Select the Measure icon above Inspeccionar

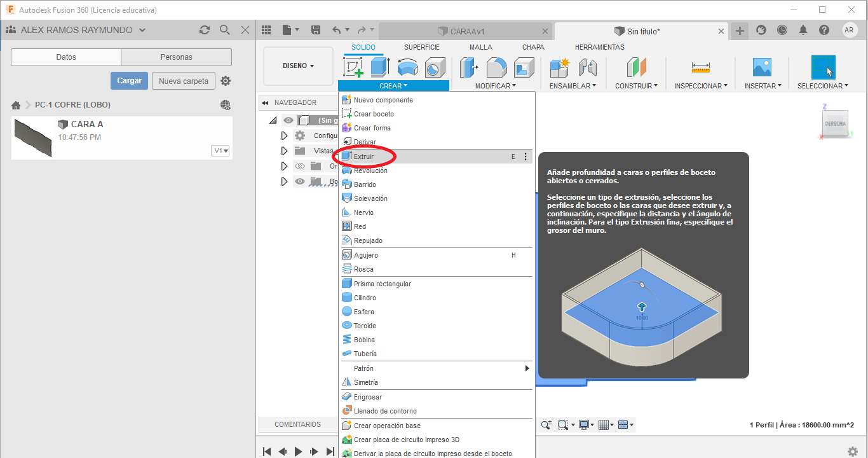(x=701, y=67)
